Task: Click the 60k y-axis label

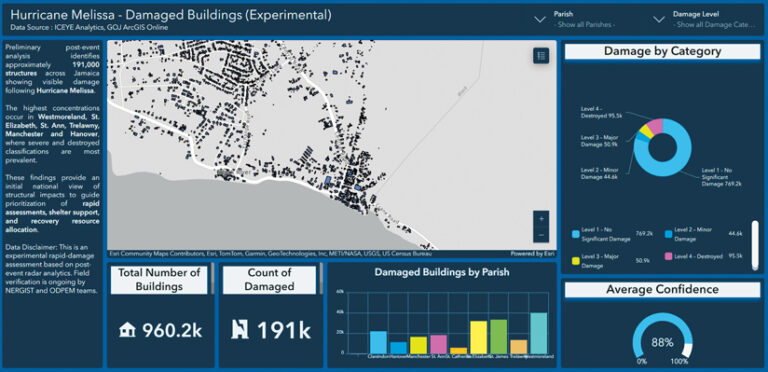Action: 339,292
